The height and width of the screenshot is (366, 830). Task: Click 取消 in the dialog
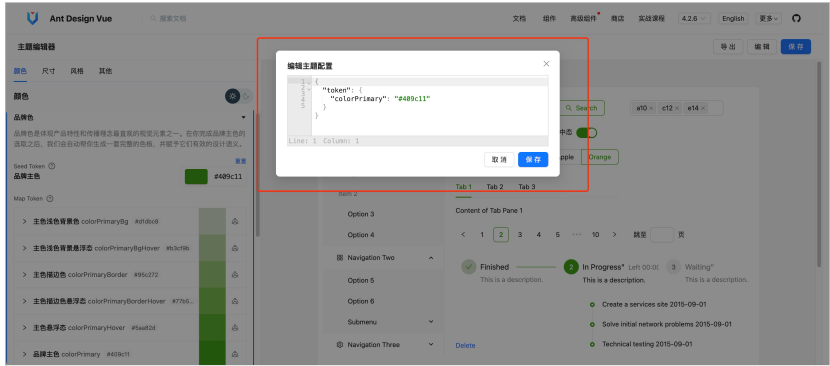pos(499,159)
